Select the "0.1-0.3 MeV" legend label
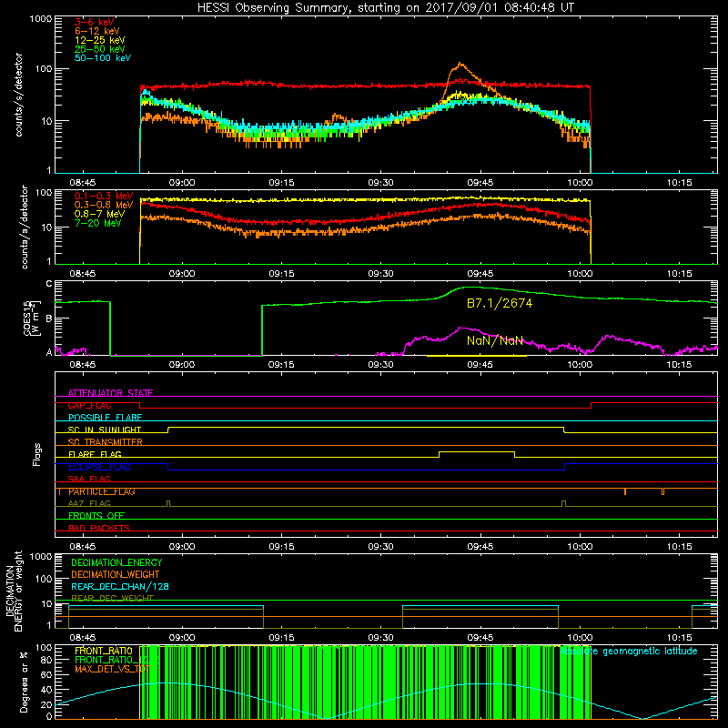Screen dimensions: 728x728 (104, 196)
